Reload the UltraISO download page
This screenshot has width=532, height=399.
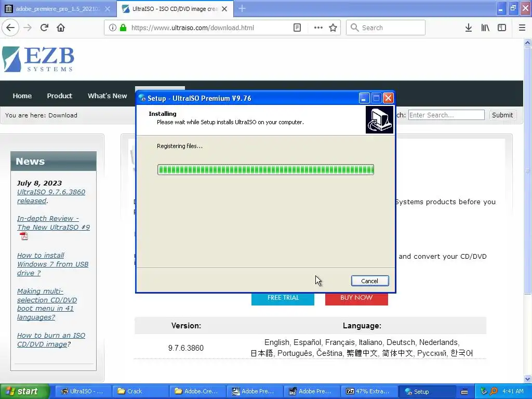(44, 28)
